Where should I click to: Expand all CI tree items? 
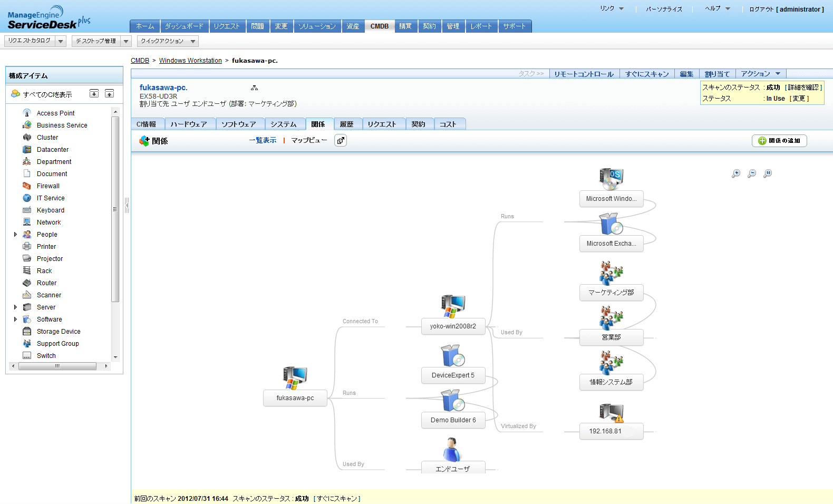pyautogui.click(x=94, y=94)
